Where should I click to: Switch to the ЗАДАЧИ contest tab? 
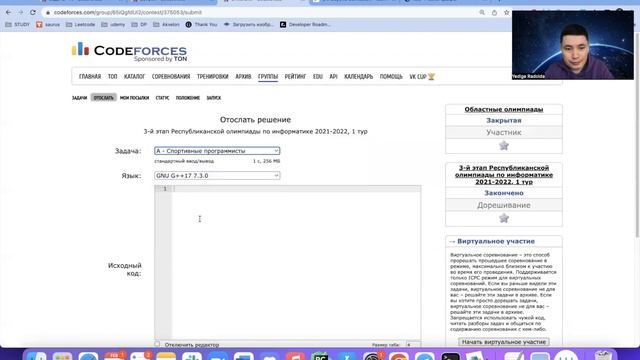pyautogui.click(x=80, y=98)
